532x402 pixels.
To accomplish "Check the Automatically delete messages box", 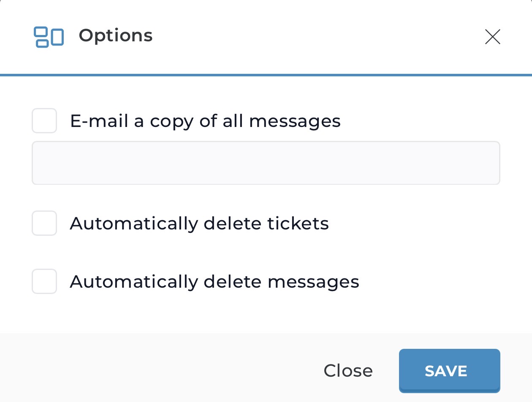I will pyautogui.click(x=44, y=281).
